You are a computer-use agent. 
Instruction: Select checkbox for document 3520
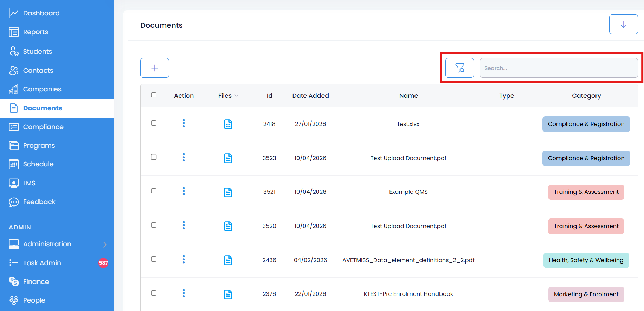154,225
